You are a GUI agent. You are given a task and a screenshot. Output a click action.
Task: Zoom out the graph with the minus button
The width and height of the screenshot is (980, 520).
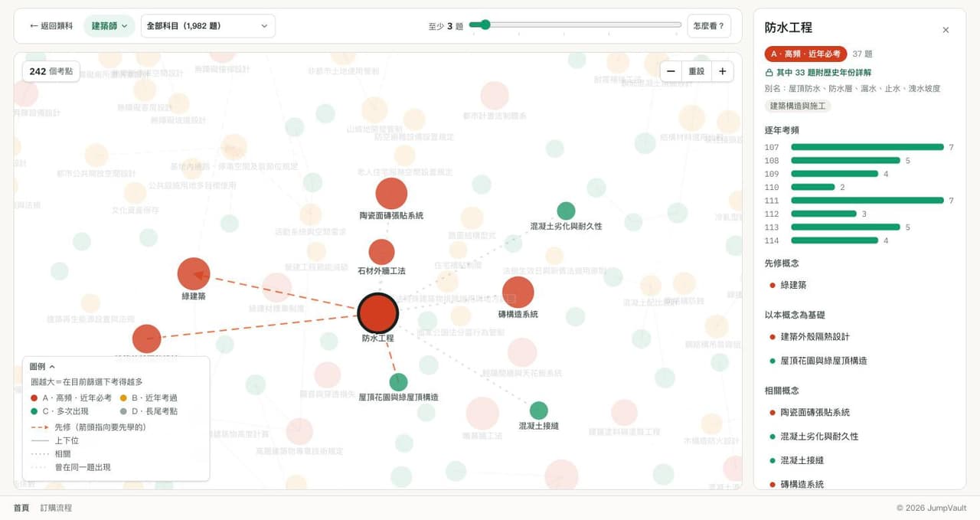(671, 71)
